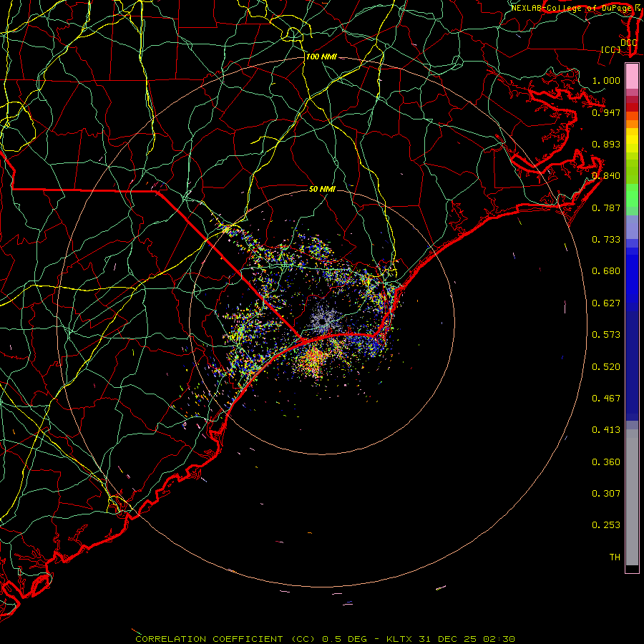The image size is (644, 644).
Task: Click the 0.307 scale value
Action: coord(606,494)
